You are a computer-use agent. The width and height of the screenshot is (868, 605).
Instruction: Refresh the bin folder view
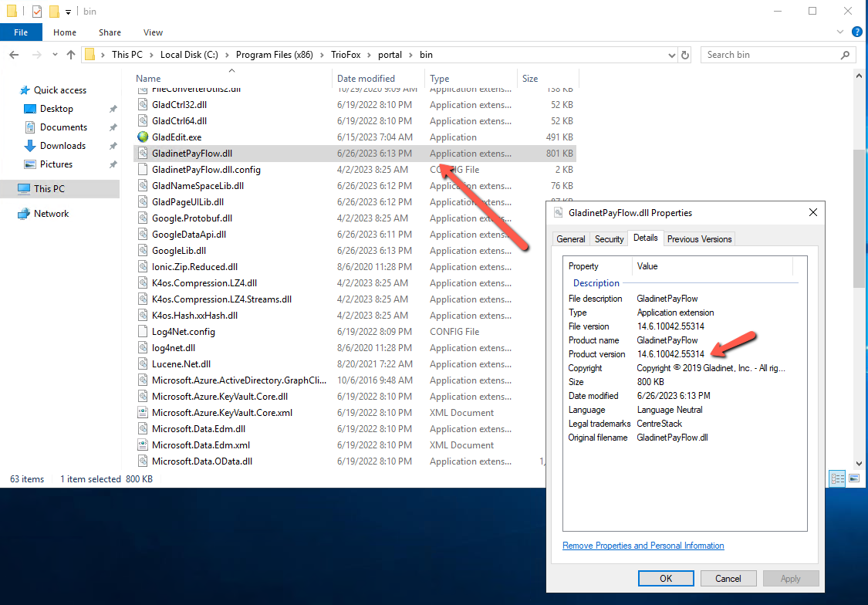(x=685, y=55)
